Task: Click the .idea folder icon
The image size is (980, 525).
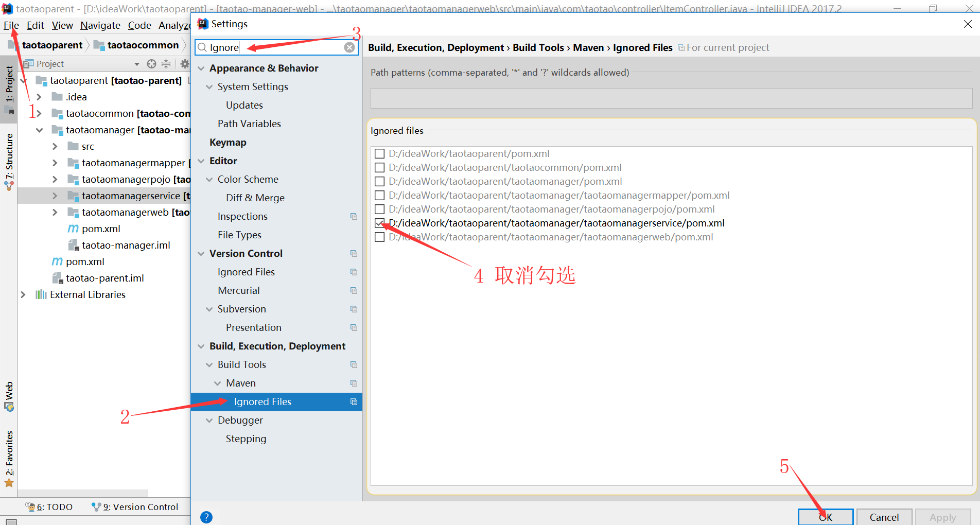Action: [57, 97]
